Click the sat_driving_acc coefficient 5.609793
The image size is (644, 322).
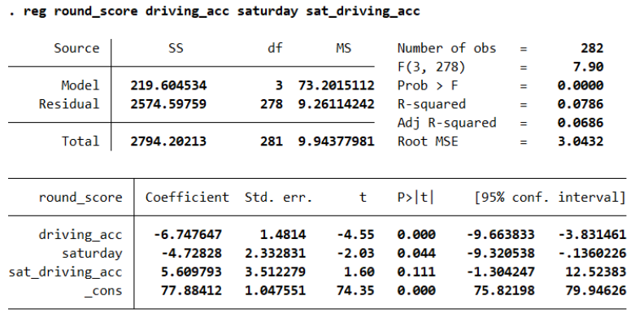click(x=191, y=272)
